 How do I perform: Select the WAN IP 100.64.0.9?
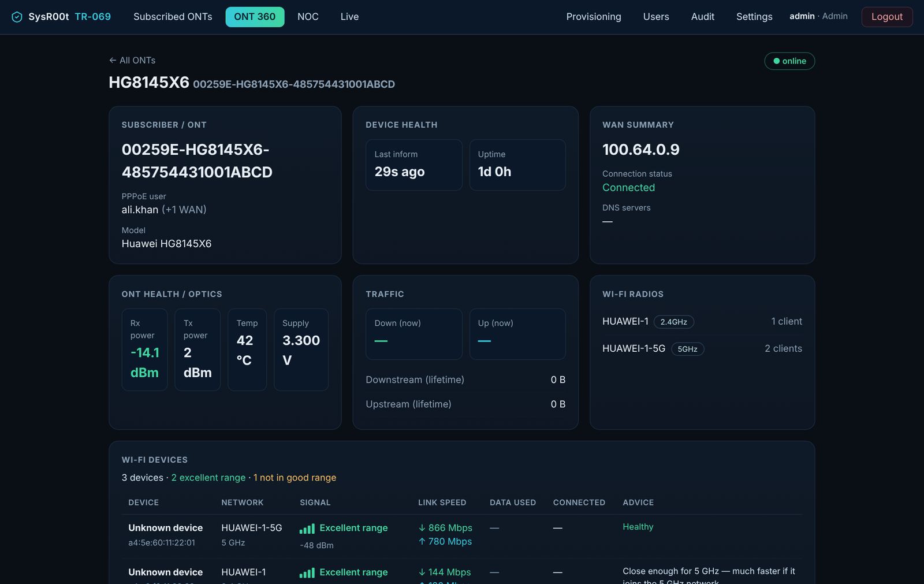click(x=641, y=150)
